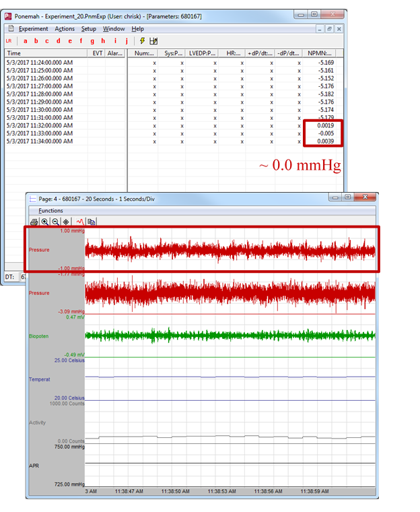The height and width of the screenshot is (512, 420).
Task: Click the red 'c' toolbar button
Action: [x=47, y=41]
